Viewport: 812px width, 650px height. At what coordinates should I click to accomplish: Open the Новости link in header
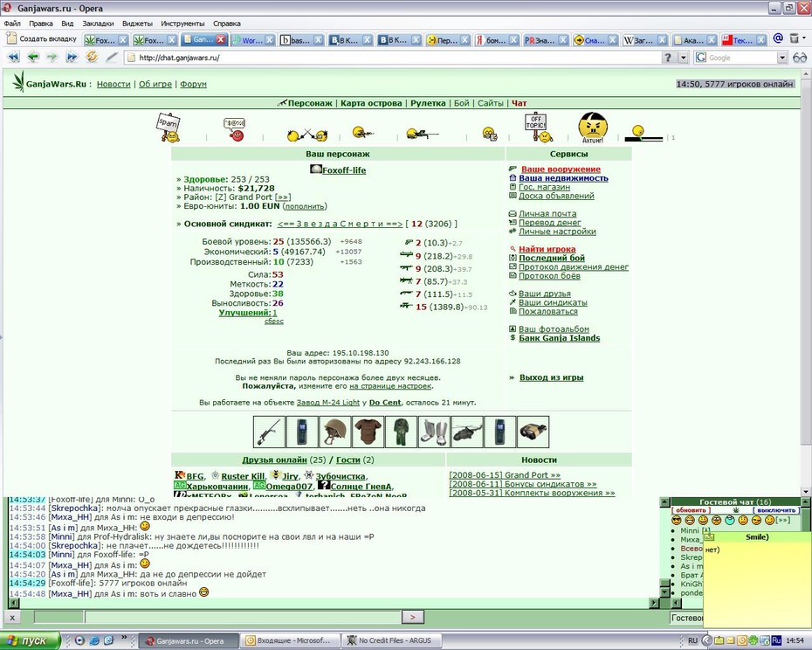click(114, 84)
